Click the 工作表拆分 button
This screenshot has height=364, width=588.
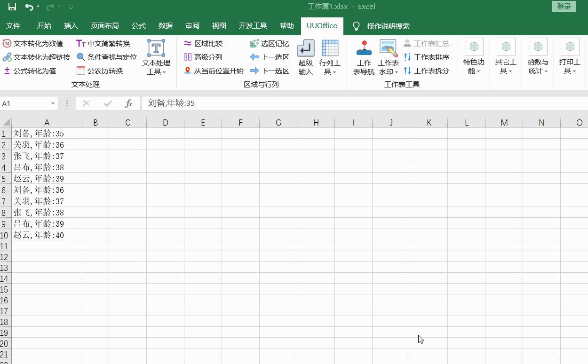click(x=426, y=71)
